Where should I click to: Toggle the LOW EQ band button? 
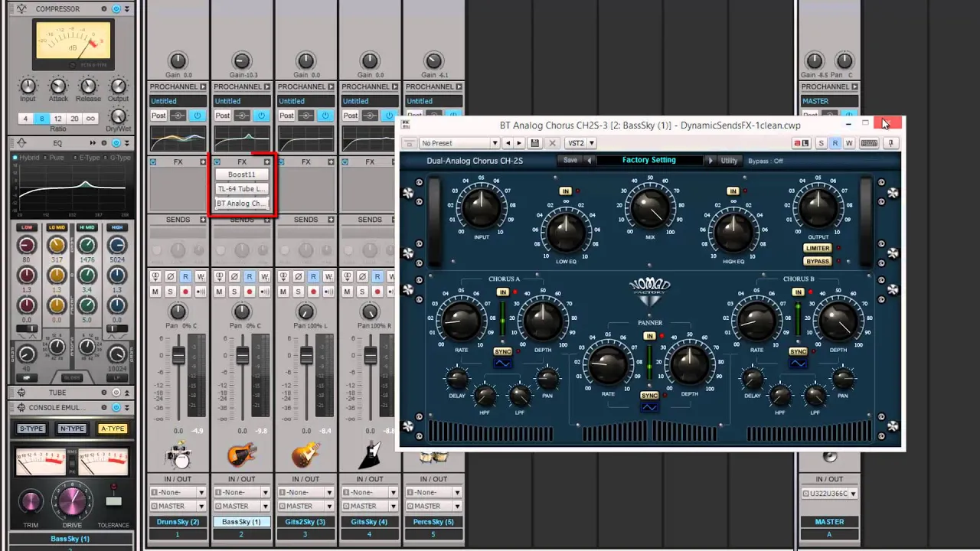click(27, 227)
